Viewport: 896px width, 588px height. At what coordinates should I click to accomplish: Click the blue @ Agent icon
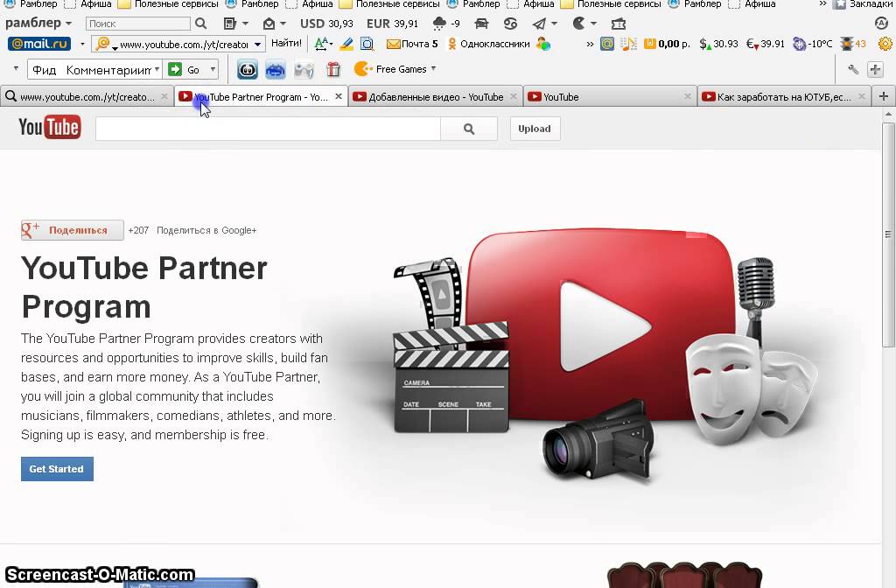point(607,44)
